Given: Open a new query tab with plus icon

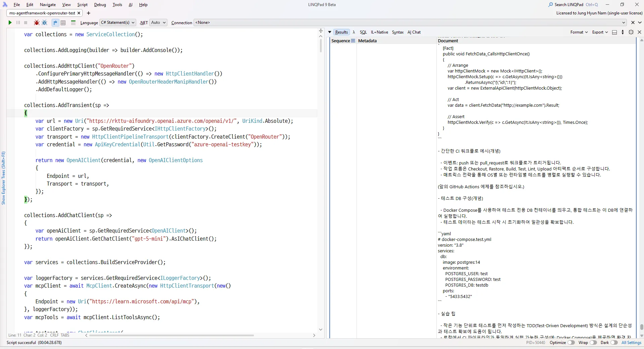Looking at the screenshot, I should coord(89,13).
